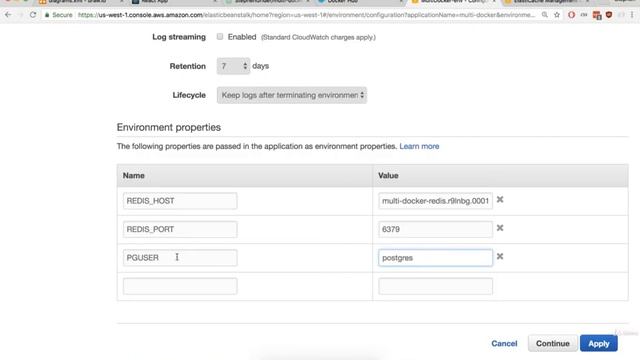Screen dimensions: 640x360
Task: Enable Log streaming checkbox
Action: 220,37
